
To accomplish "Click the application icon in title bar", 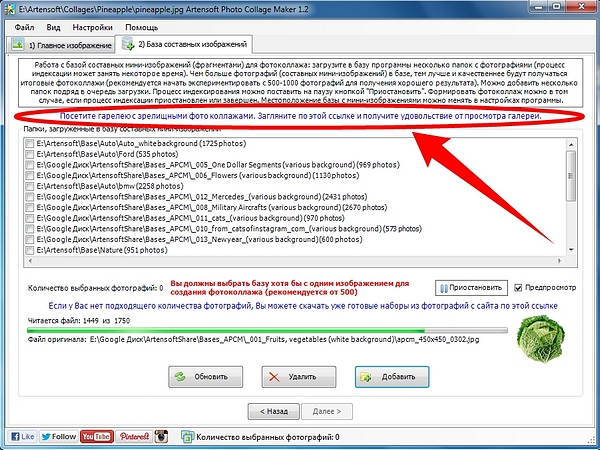I will click(x=10, y=9).
